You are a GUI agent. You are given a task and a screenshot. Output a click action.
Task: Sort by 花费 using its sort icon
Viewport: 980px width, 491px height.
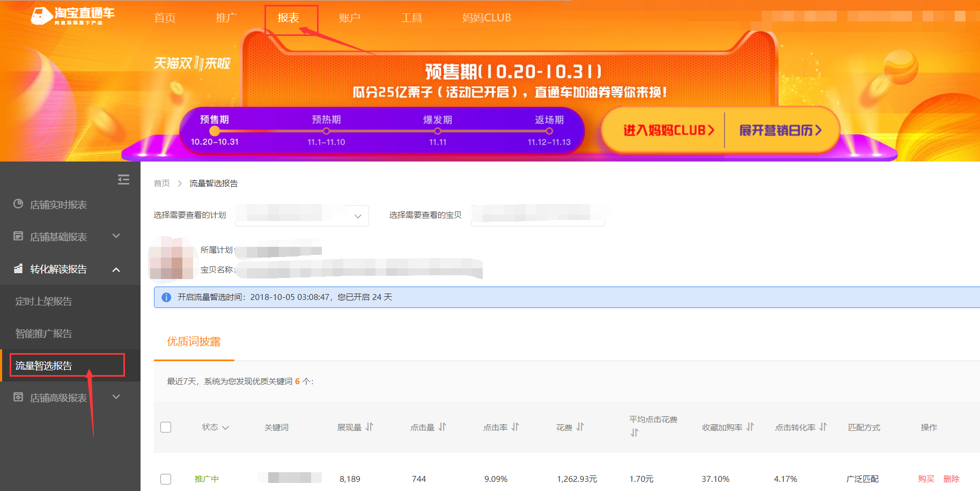pyautogui.click(x=580, y=427)
